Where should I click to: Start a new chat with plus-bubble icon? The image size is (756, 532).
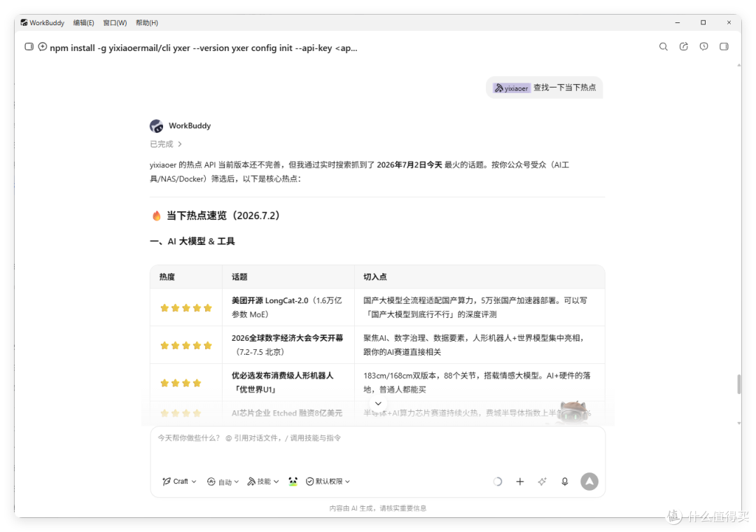pyautogui.click(x=43, y=47)
